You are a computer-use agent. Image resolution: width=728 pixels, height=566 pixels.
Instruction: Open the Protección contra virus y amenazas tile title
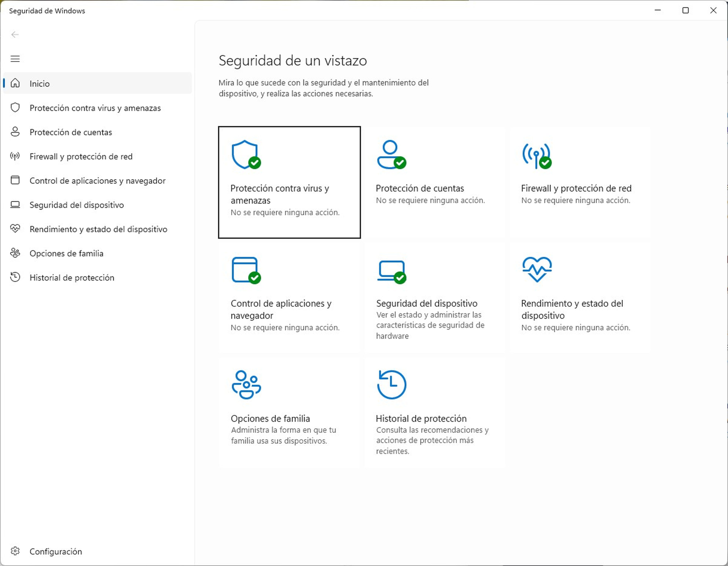[280, 194]
